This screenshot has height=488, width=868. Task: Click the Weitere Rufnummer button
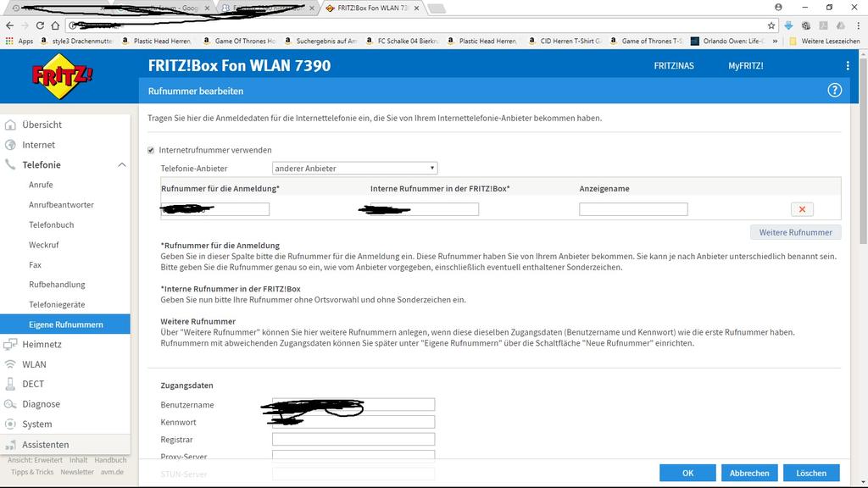click(x=795, y=232)
